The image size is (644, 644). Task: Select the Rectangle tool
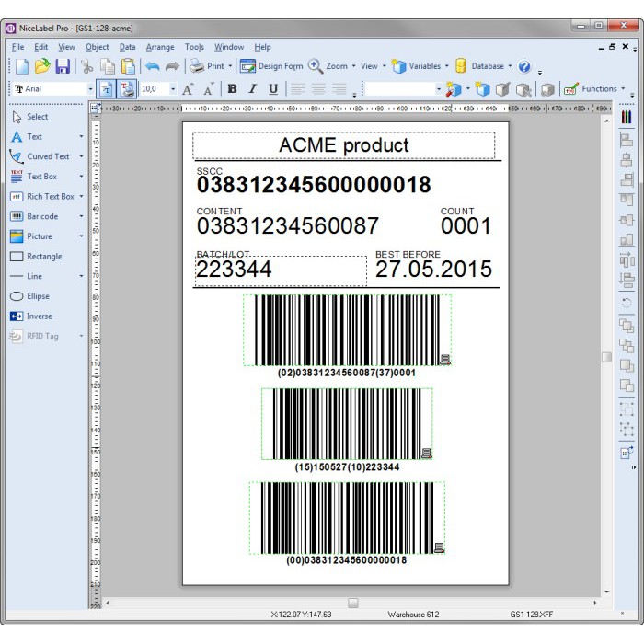point(43,257)
